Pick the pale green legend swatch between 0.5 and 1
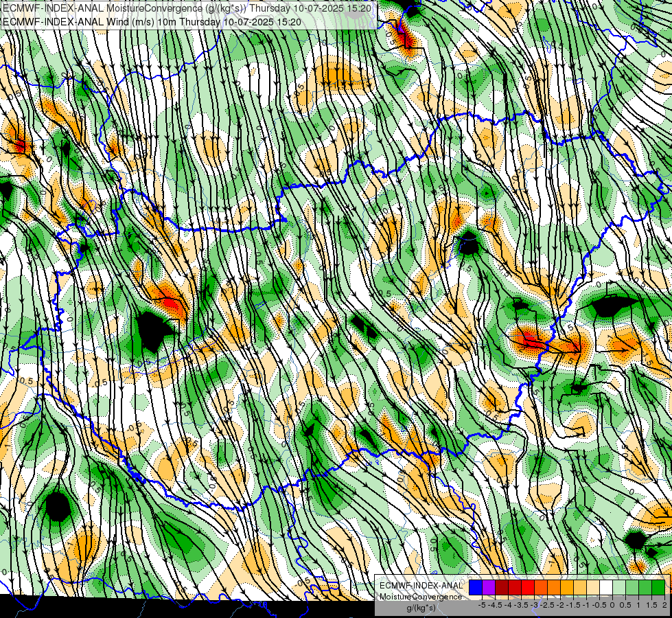This screenshot has width=672, height=618. click(x=619, y=588)
